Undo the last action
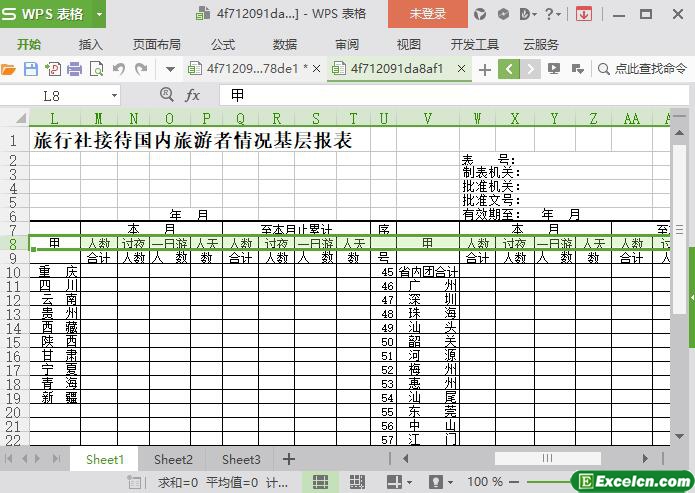 pyautogui.click(x=118, y=69)
